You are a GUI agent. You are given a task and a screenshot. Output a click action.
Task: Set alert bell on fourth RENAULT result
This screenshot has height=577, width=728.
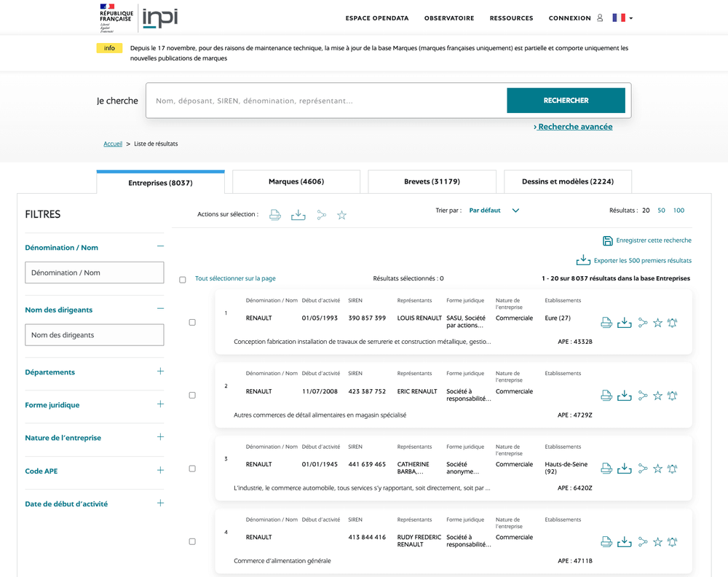click(672, 541)
